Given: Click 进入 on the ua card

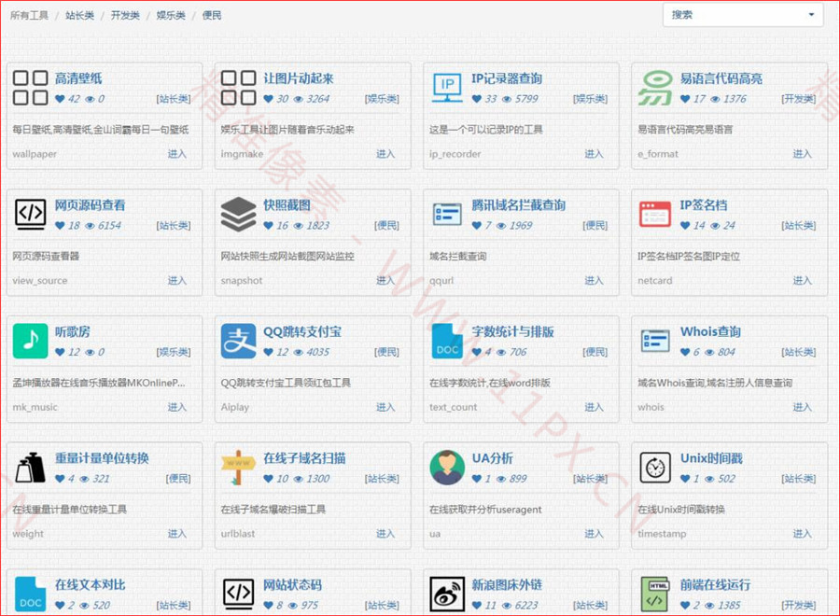Looking at the screenshot, I should tap(594, 534).
